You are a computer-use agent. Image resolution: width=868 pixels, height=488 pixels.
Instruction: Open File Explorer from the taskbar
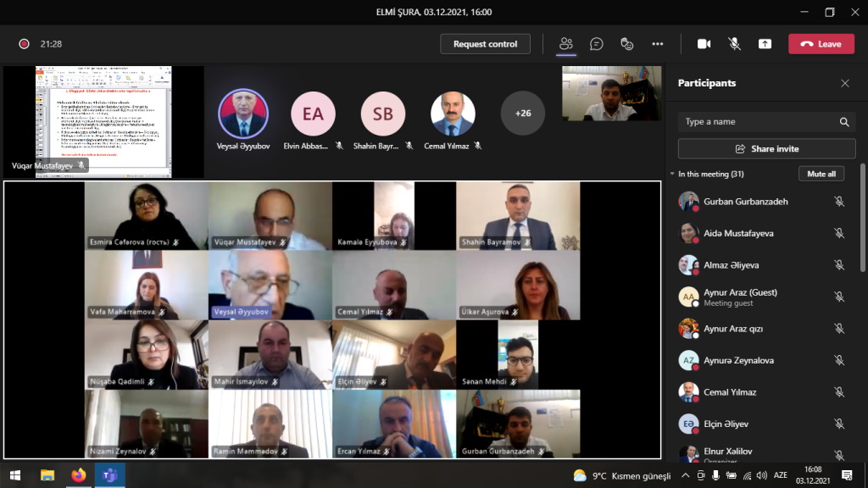coord(47,475)
